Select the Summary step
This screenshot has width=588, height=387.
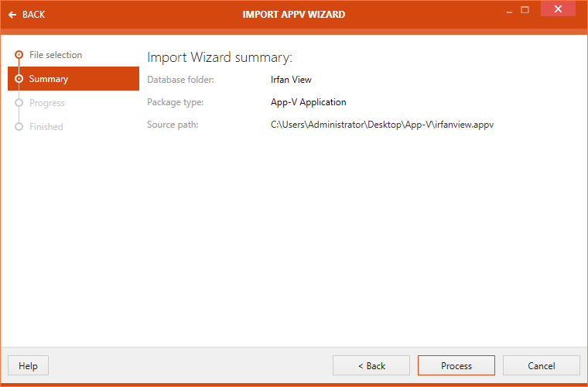coord(73,79)
